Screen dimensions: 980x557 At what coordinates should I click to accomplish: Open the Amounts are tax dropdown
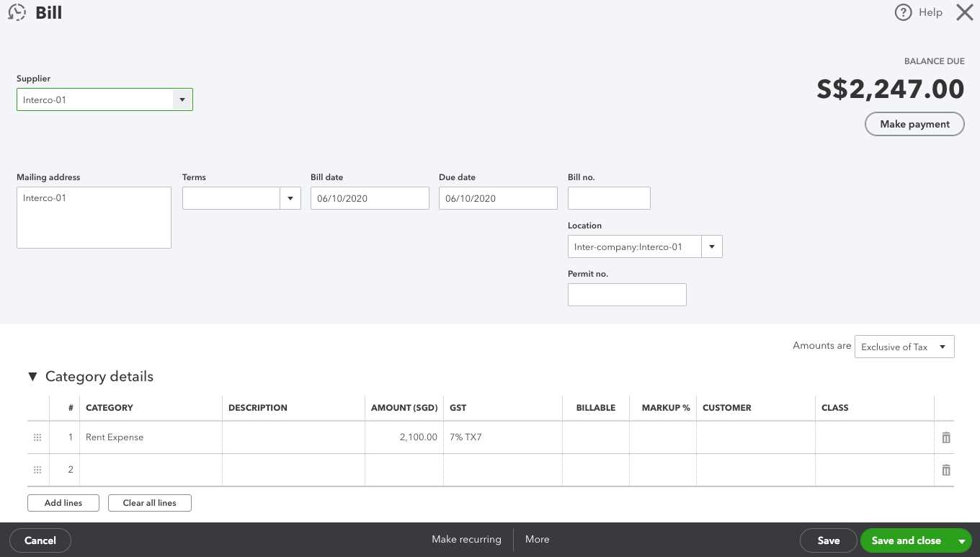[x=904, y=347]
